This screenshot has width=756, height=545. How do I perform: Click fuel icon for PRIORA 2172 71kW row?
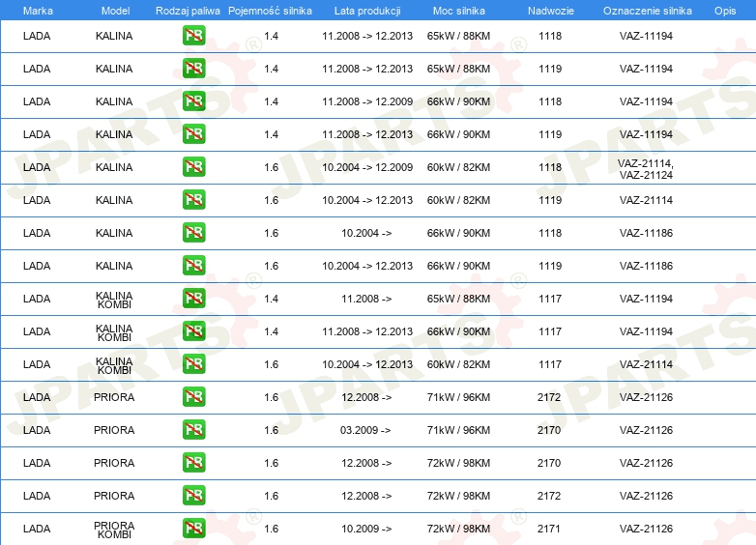coord(193,397)
